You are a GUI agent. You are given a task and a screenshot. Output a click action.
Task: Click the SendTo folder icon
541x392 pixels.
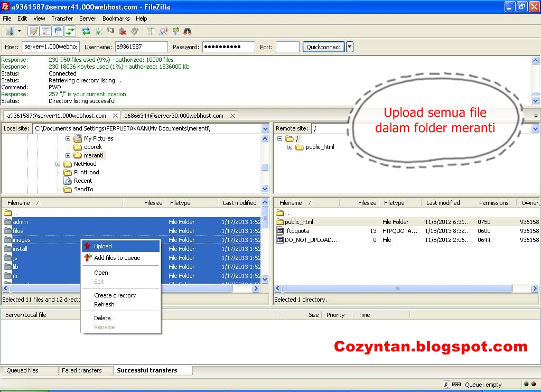[68, 189]
